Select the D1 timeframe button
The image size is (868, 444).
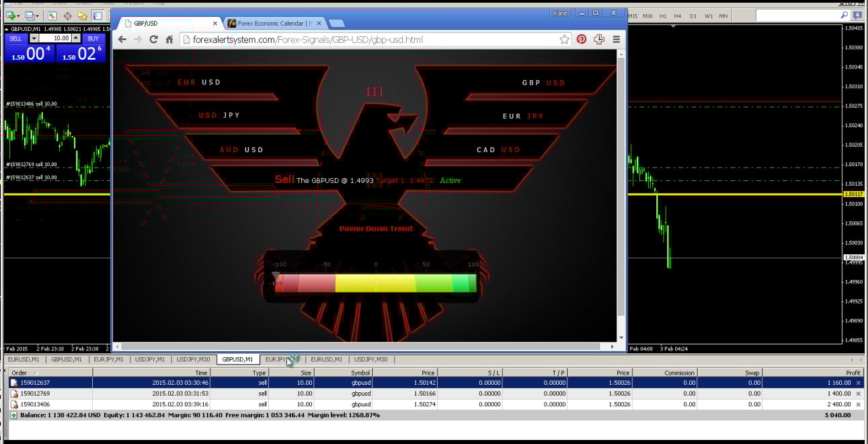(693, 15)
